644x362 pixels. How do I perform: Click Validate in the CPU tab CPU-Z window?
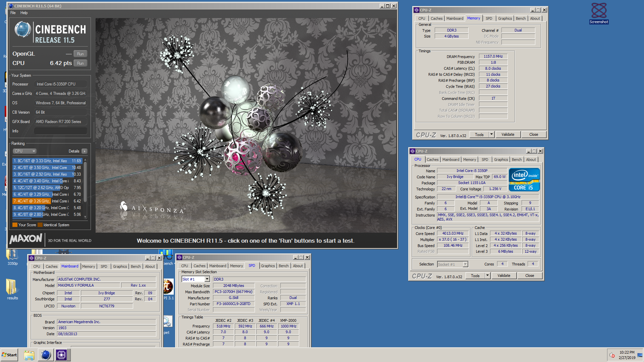pos(504,276)
